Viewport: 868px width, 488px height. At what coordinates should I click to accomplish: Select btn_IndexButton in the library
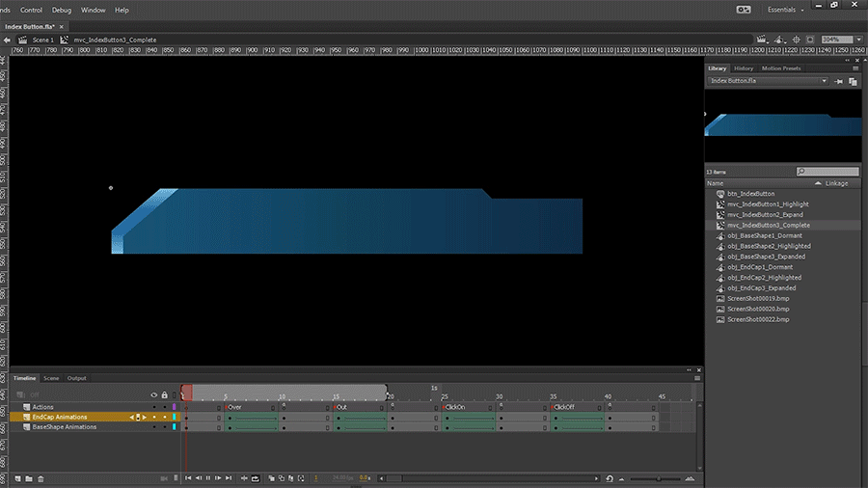(750, 194)
